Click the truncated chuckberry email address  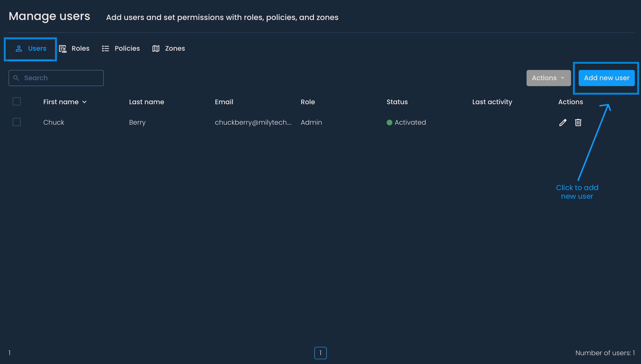click(x=253, y=123)
